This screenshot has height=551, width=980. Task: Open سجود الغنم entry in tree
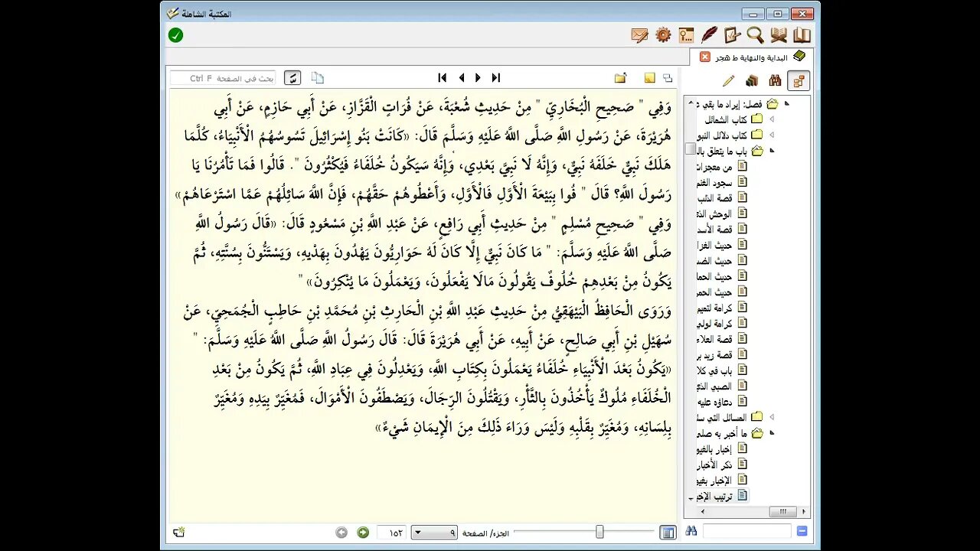pos(722,182)
